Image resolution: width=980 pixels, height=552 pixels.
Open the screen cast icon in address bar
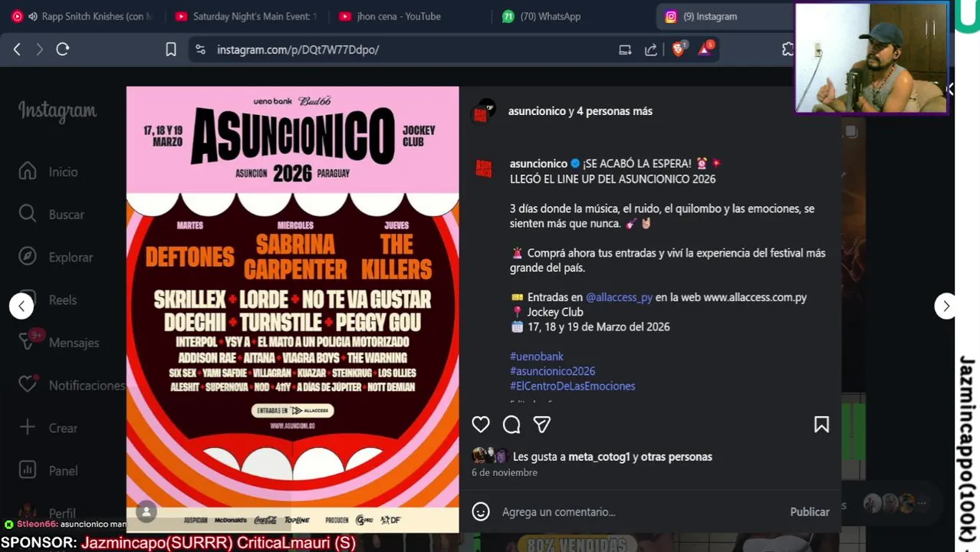coord(625,50)
